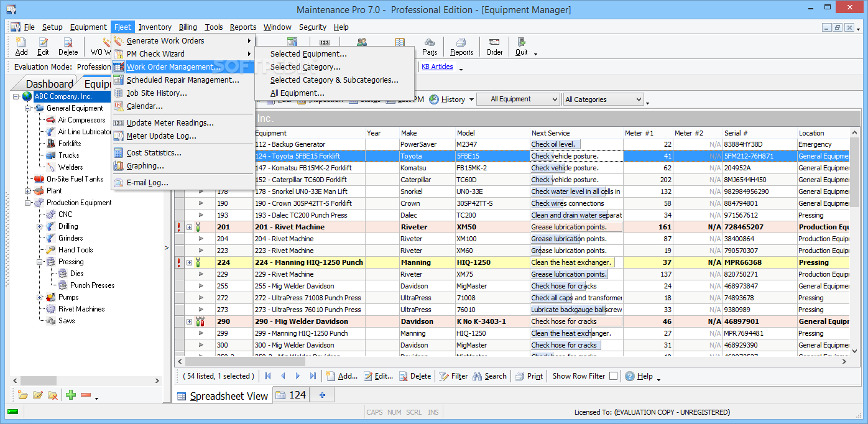Expand row 290 Mig Welder Davidson
Image resolution: width=868 pixels, height=424 pixels.
[189, 321]
